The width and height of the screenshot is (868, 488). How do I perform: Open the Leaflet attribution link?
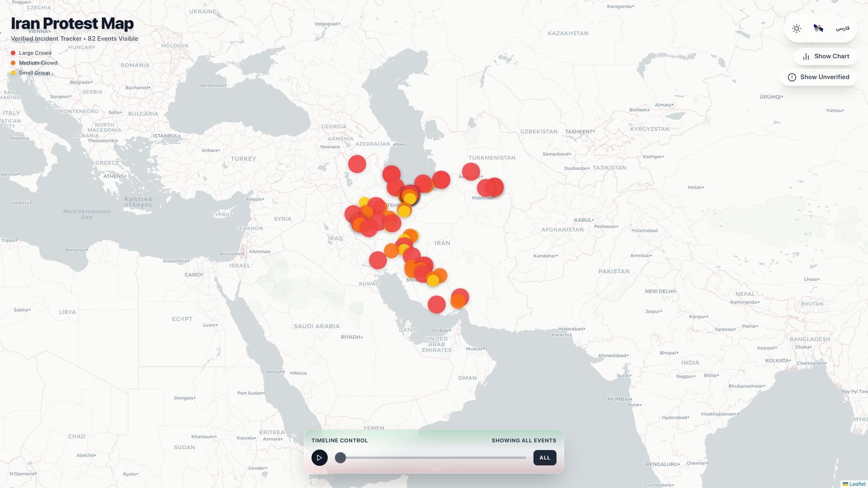(857, 484)
